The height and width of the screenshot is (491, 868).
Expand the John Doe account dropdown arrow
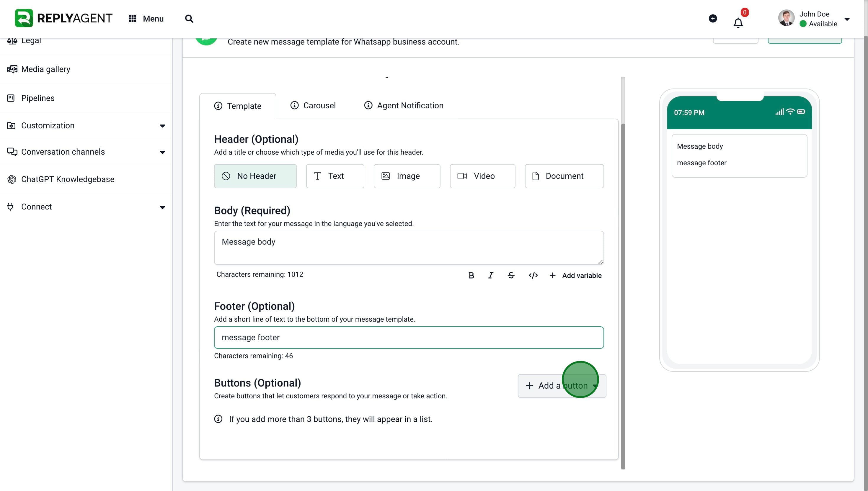[x=847, y=19]
